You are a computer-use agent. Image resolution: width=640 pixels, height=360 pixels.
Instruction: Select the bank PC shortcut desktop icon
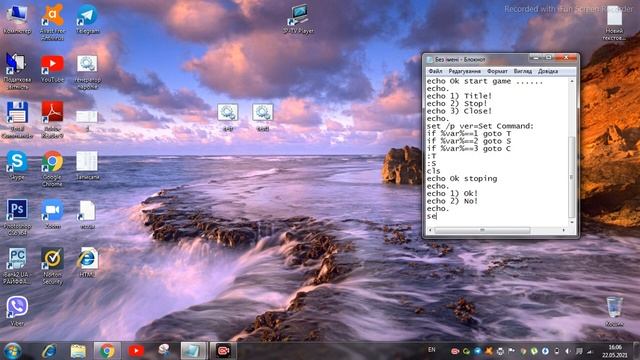point(17,266)
